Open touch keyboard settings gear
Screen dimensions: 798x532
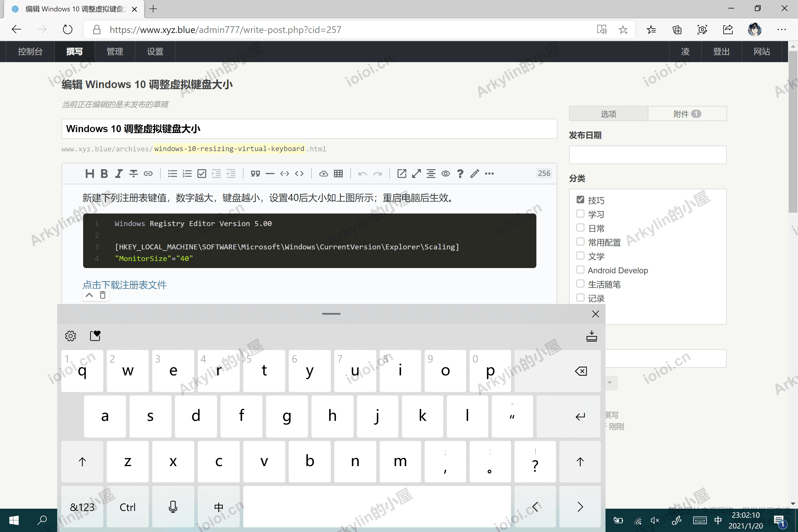(x=71, y=336)
